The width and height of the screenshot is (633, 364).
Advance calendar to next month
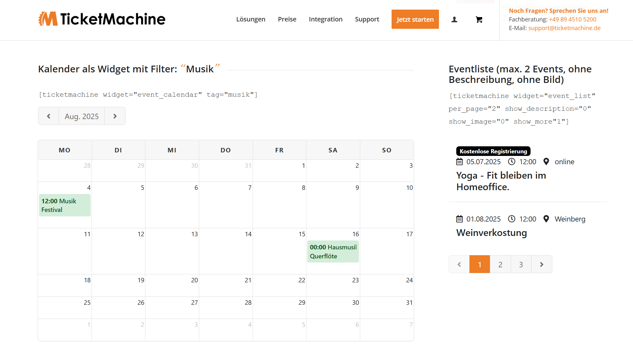coord(115,116)
